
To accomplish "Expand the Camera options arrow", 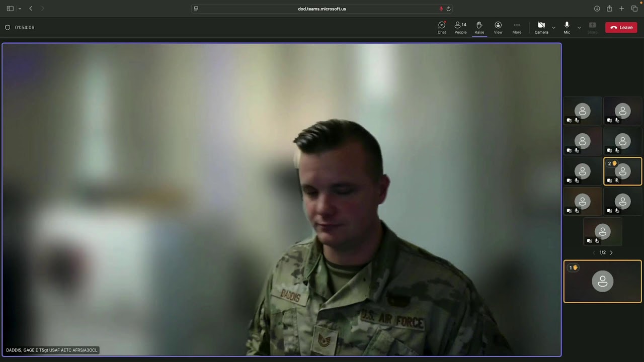I will pos(553,28).
